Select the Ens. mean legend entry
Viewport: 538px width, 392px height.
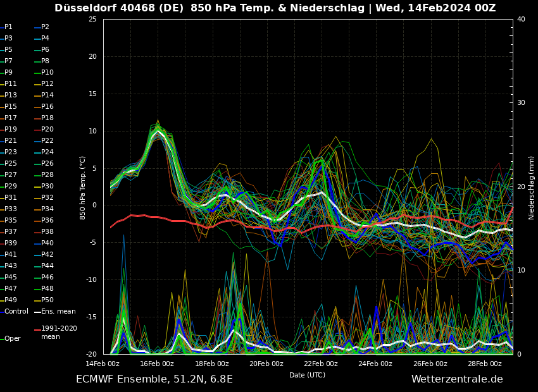tap(58, 312)
